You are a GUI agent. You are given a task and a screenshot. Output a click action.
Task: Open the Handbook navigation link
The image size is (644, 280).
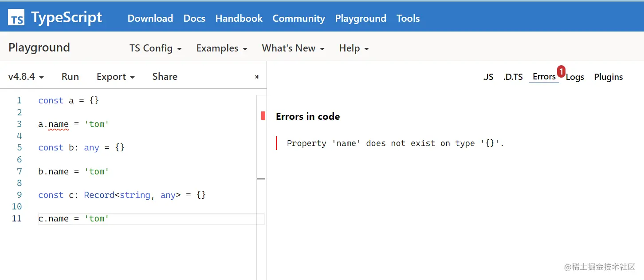pos(239,19)
